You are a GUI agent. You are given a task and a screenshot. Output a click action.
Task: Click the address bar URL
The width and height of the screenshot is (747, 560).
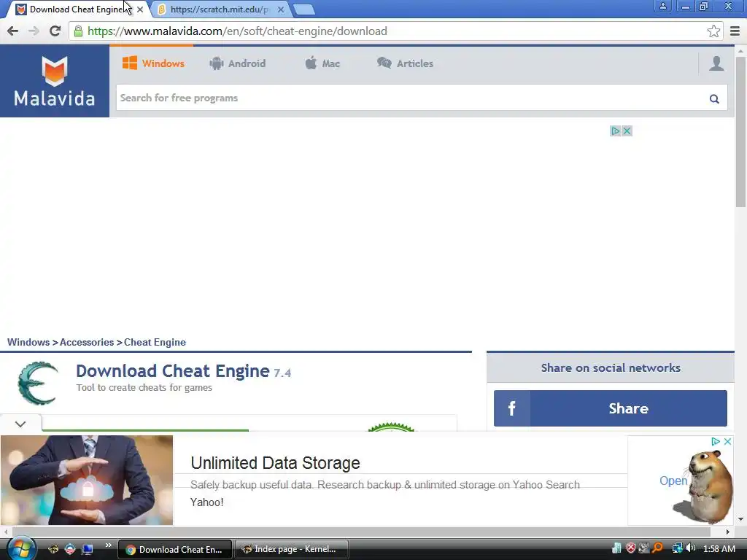tap(237, 31)
